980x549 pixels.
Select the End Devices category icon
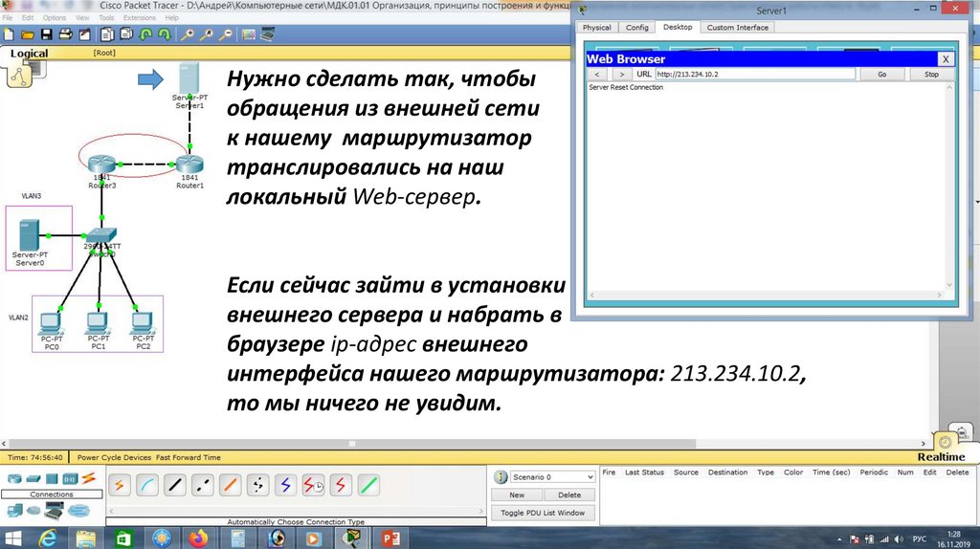(14, 511)
